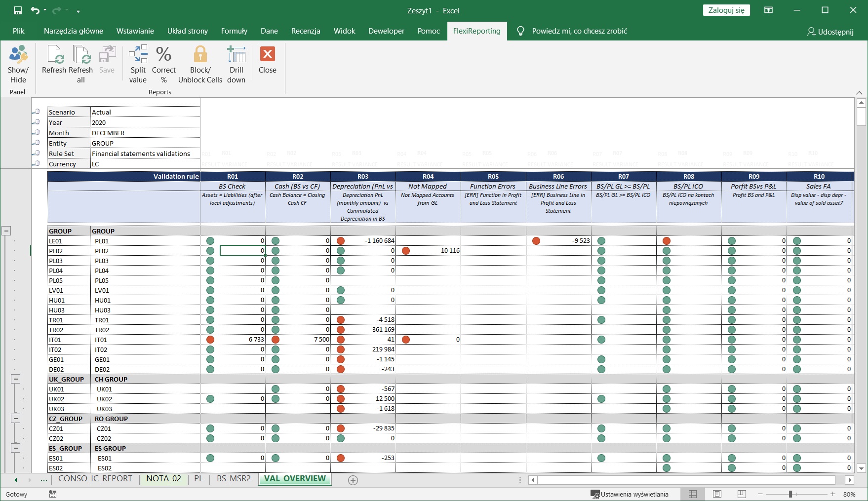868x502 pixels.
Task: Click the Refresh report icon
Action: point(54,55)
